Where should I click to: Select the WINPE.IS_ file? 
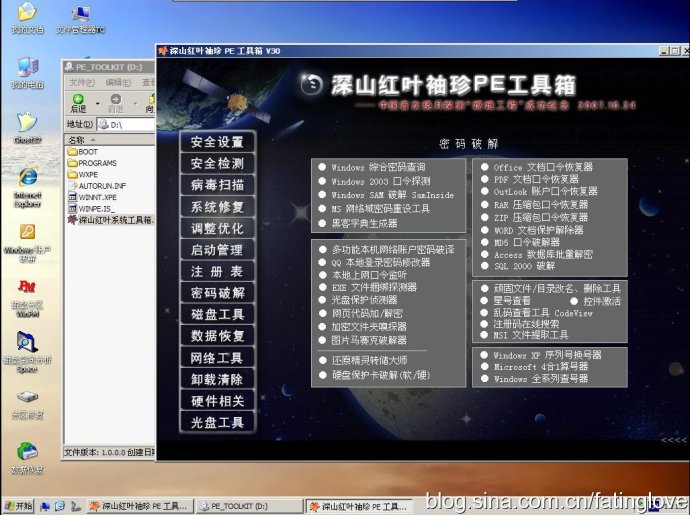click(x=92, y=209)
